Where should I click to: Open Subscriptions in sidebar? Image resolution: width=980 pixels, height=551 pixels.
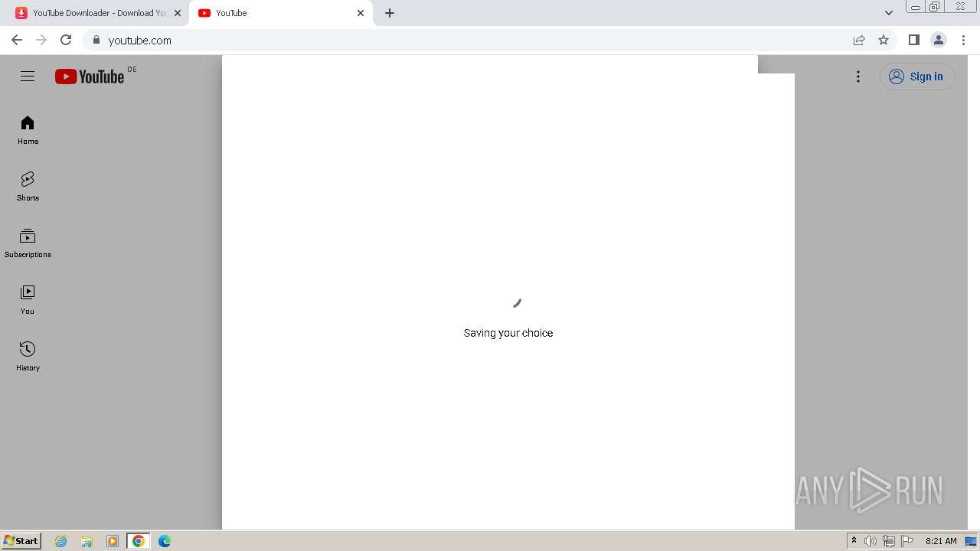[x=28, y=243]
